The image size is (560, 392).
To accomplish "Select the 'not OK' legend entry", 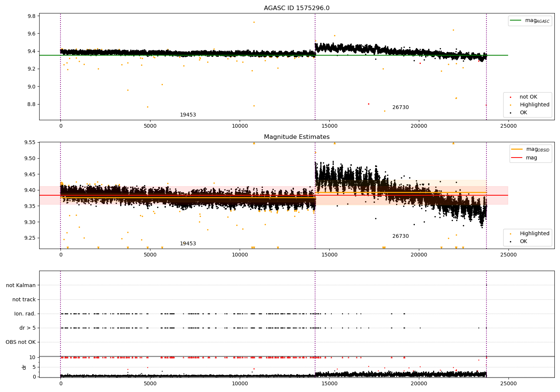I will tap(528, 97).
